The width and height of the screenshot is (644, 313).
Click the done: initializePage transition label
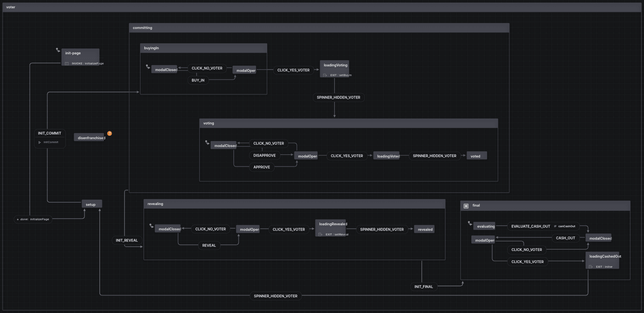pyautogui.click(x=33, y=219)
